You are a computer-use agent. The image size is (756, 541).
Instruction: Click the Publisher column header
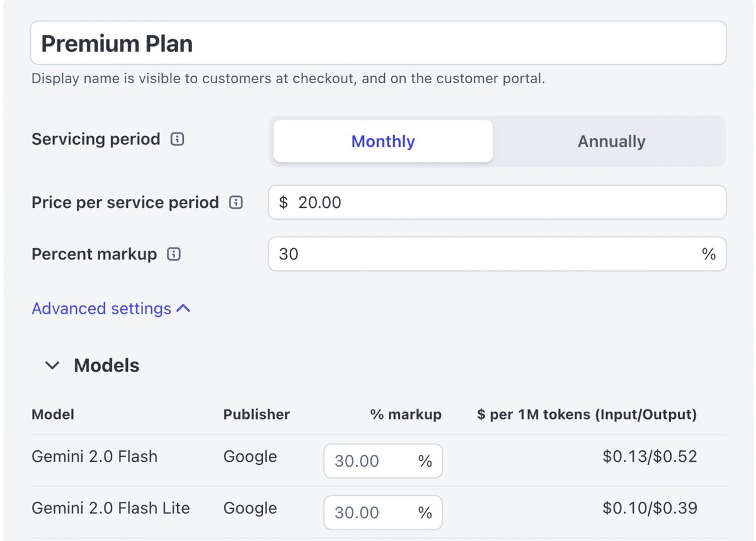click(256, 414)
